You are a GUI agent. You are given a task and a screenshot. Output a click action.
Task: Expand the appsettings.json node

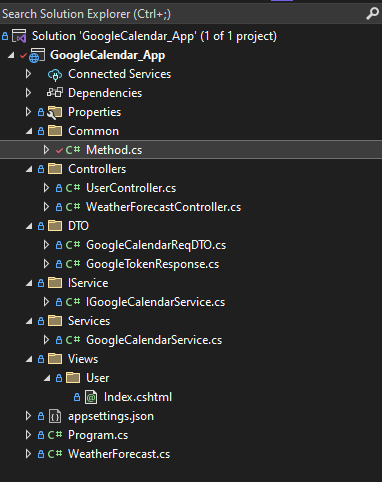coord(29,416)
